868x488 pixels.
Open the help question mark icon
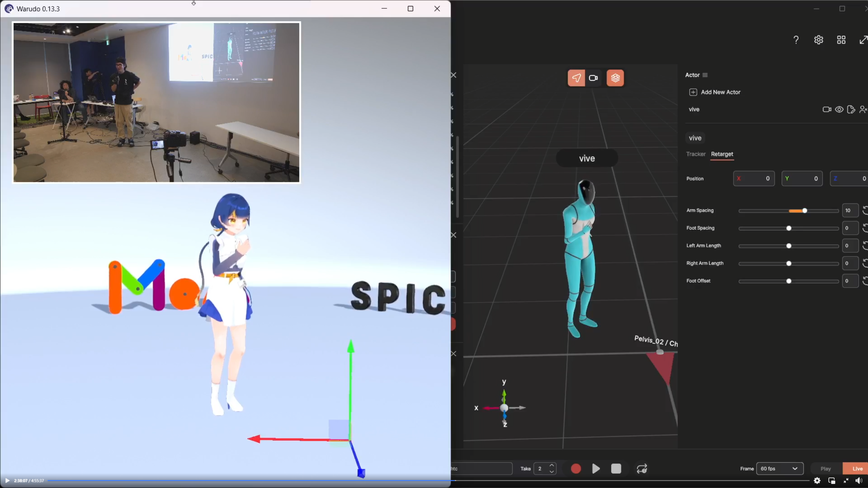pos(796,40)
